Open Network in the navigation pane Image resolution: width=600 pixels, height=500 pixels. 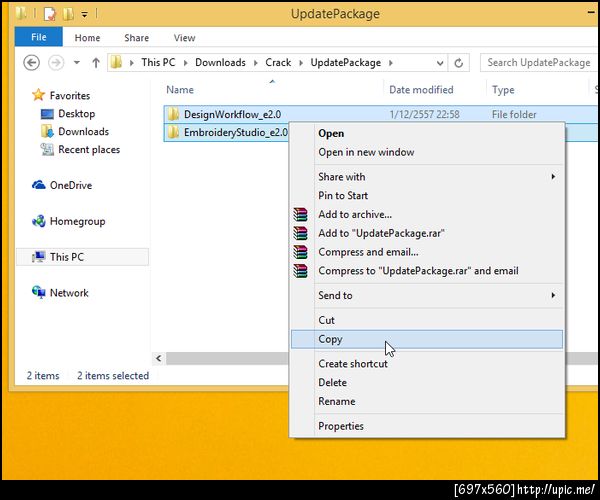[69, 293]
